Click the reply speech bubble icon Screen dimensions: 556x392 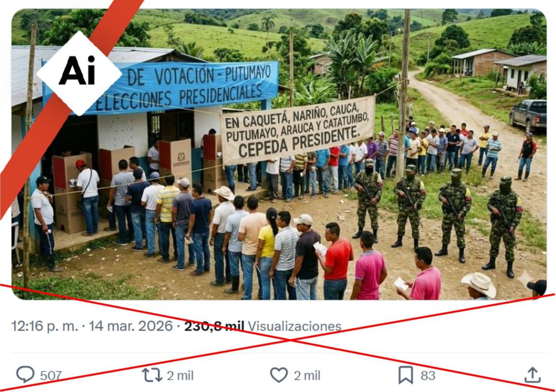coord(25,374)
